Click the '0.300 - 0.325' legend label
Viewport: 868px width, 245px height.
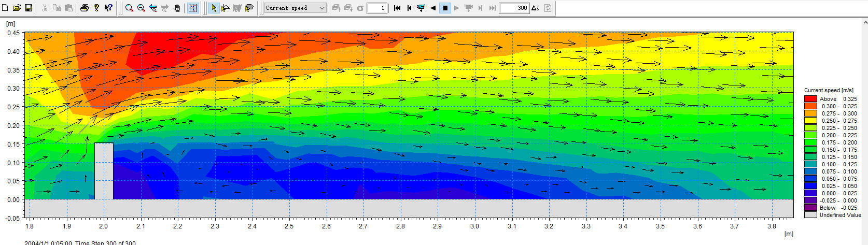[839, 106]
